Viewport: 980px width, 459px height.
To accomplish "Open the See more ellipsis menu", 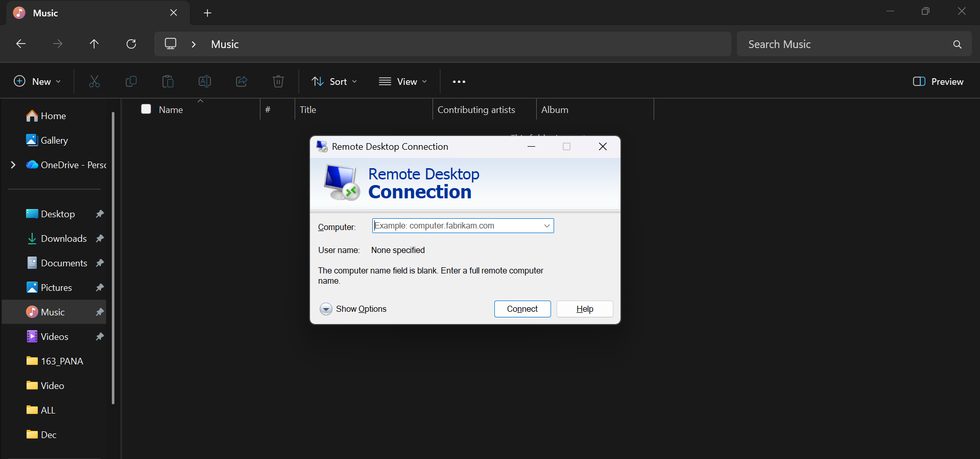I will pos(459,81).
